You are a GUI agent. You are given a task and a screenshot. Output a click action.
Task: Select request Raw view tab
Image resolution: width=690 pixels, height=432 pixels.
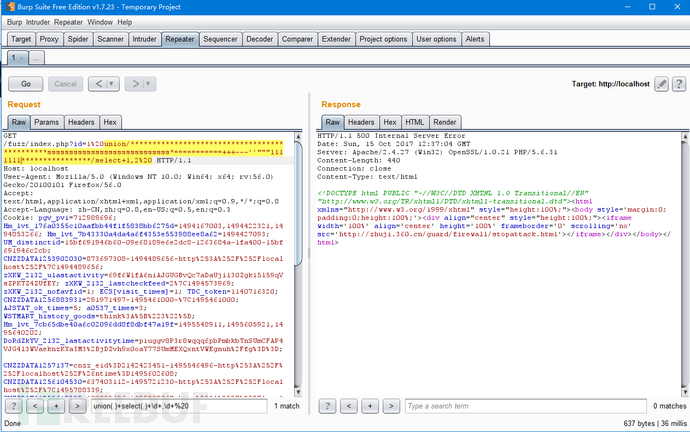19,122
